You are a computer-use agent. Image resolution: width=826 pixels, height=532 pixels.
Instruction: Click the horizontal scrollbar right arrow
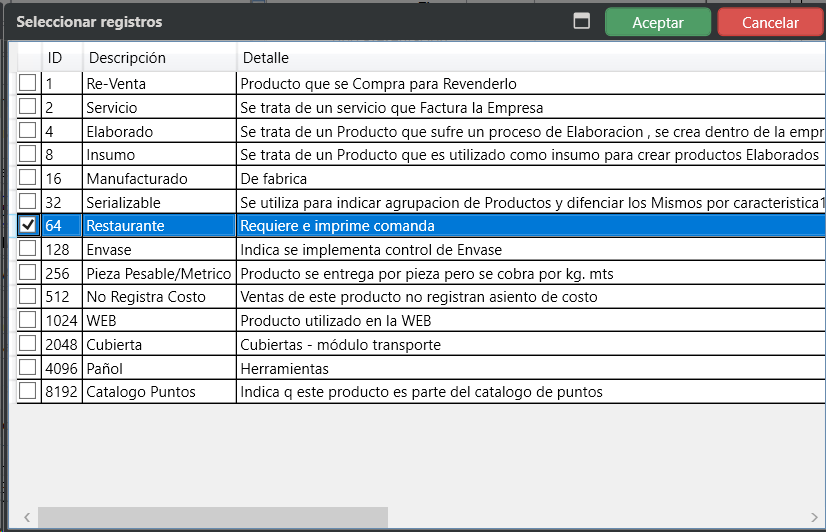[809, 518]
